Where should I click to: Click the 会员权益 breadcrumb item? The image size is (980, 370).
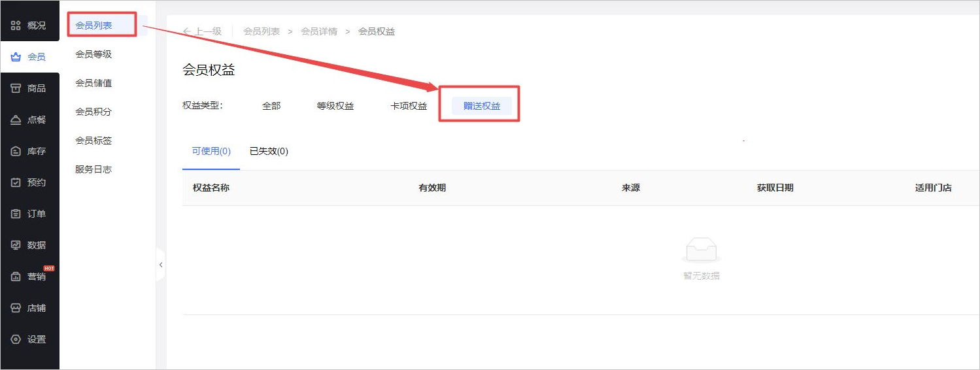coord(377,31)
